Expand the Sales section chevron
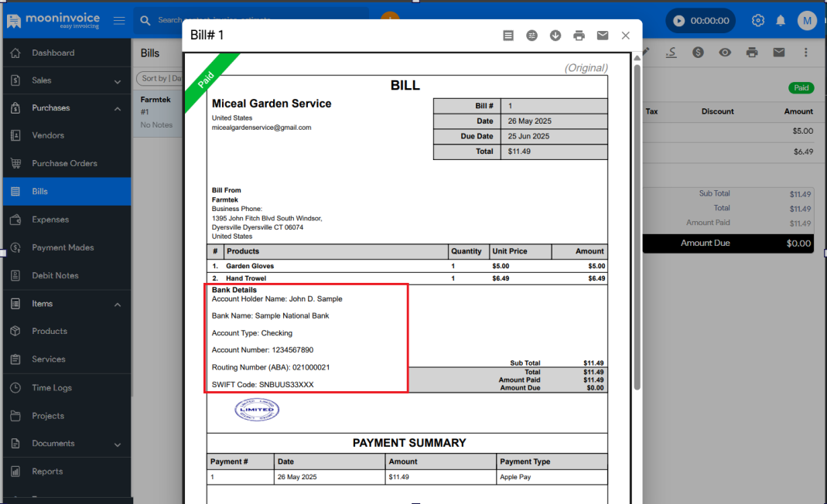 [x=118, y=81]
